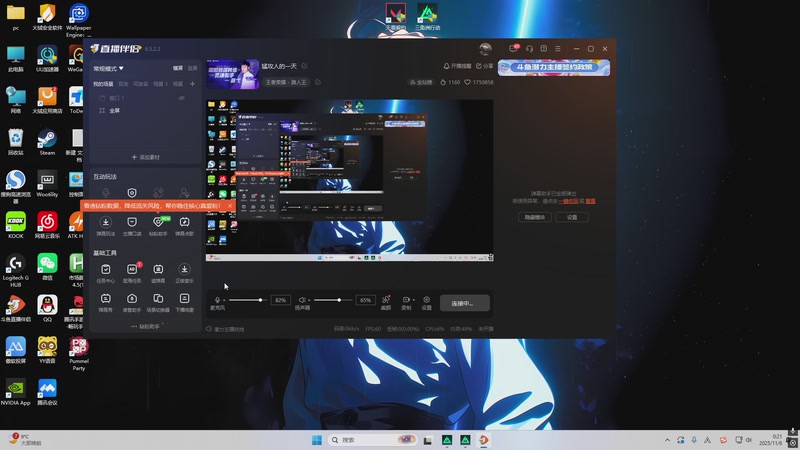Open the dropdown arrow beside the microphone icon
Viewport: 800px width, 450px height.
[x=223, y=301]
